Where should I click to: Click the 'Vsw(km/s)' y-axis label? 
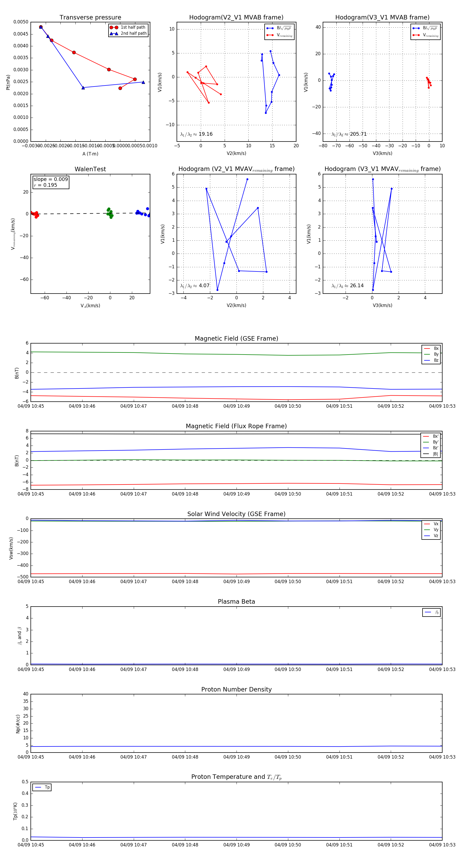[x=11, y=548]
